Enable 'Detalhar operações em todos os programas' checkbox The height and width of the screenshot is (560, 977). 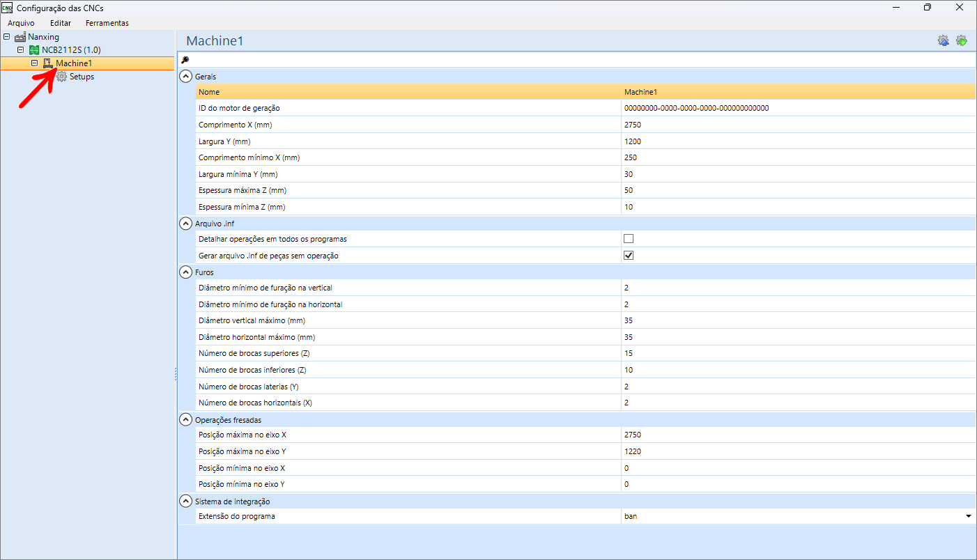pos(629,239)
